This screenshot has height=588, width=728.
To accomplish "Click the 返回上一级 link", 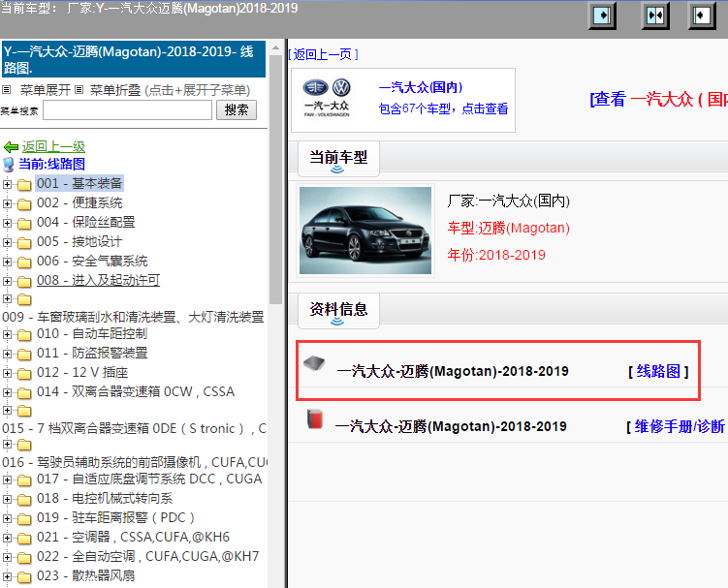I will pyautogui.click(x=53, y=146).
